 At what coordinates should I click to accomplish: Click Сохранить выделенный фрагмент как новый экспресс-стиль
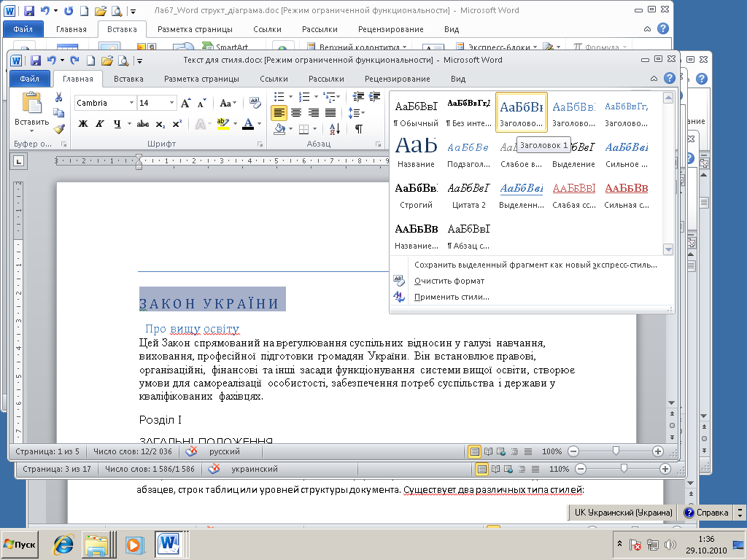535,265
